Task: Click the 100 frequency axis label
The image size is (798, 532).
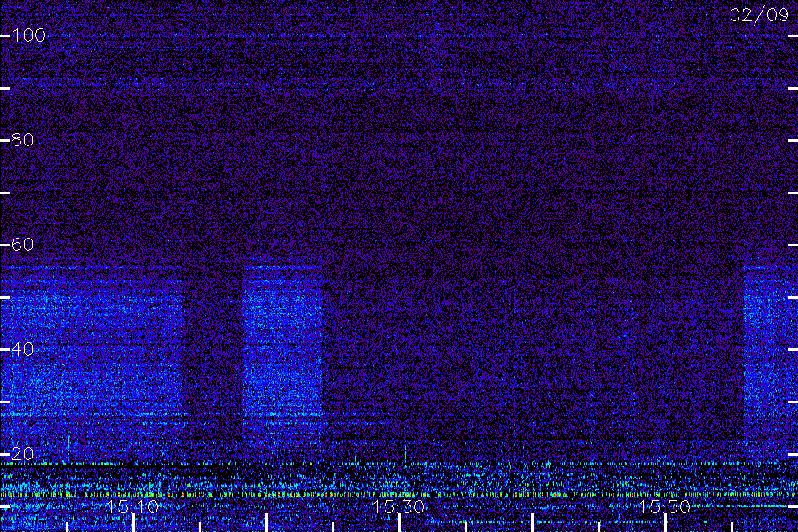Action: (x=28, y=35)
